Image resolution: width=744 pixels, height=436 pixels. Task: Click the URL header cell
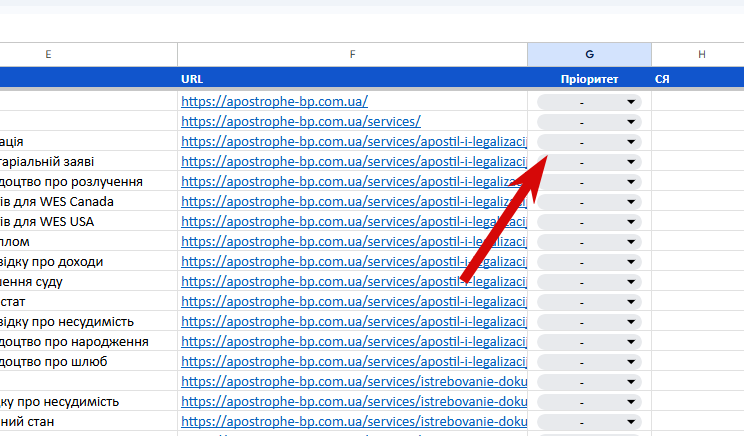tap(353, 79)
